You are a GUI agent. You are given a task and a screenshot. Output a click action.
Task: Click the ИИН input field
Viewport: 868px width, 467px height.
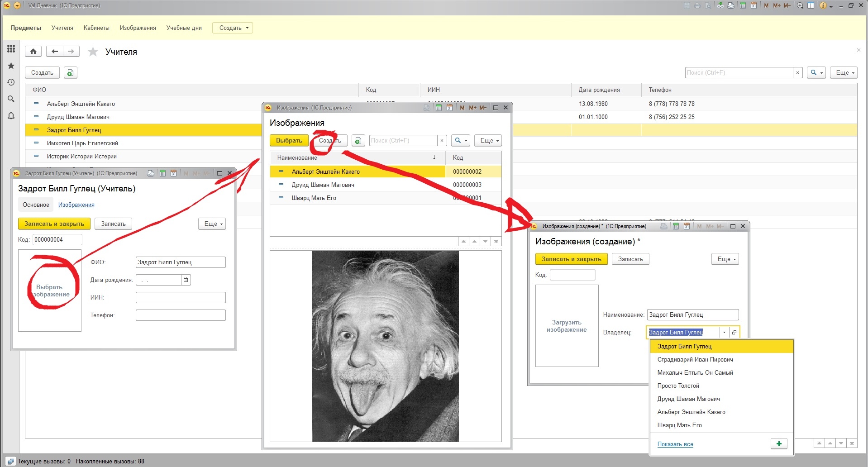[180, 298]
